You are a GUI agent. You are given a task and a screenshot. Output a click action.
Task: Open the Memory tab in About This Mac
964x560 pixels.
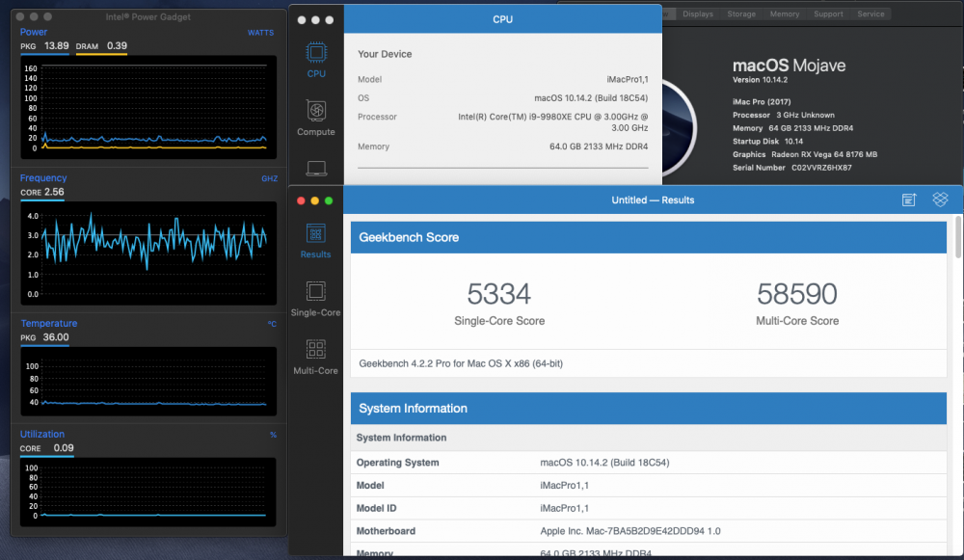point(785,14)
